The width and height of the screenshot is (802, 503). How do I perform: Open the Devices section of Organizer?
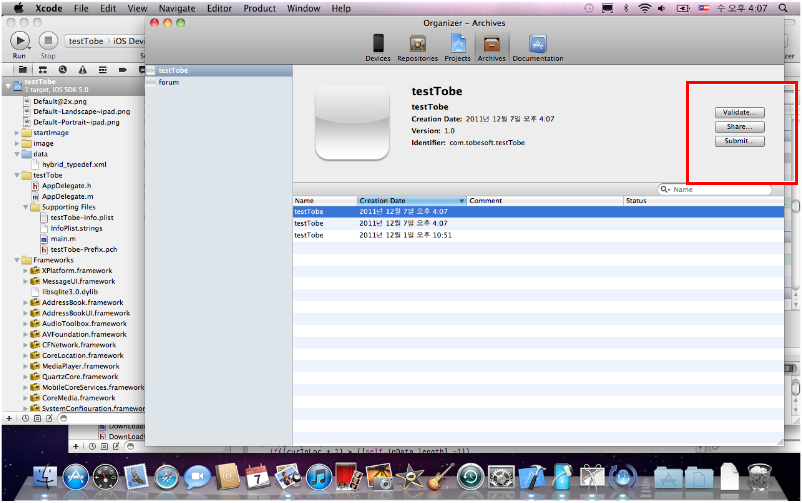[378, 48]
